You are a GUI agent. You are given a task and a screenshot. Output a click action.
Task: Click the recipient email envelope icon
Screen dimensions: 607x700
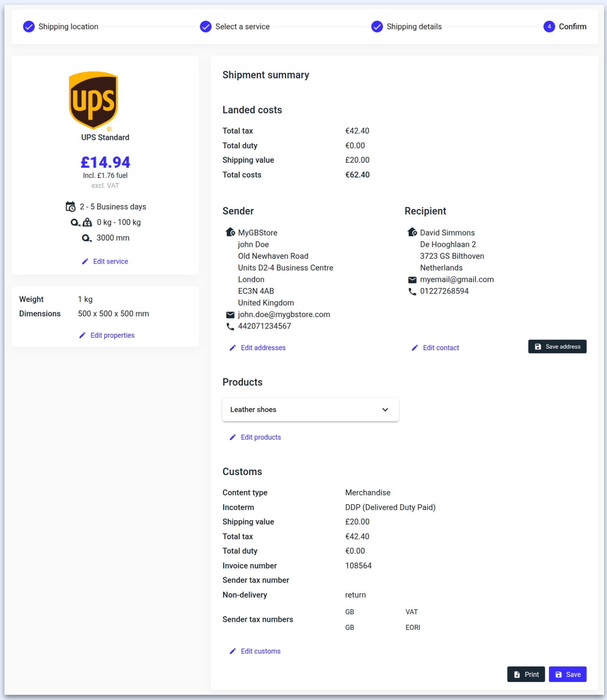coord(412,280)
